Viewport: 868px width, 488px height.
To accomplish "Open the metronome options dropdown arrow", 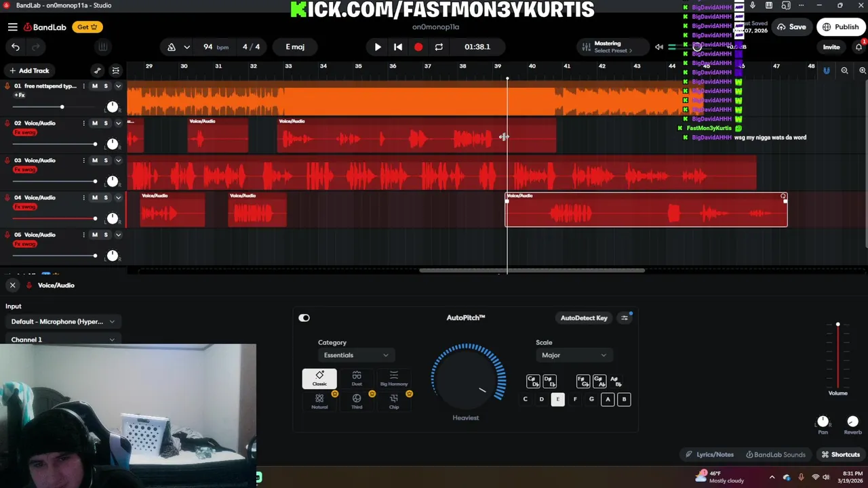I will pos(186,47).
